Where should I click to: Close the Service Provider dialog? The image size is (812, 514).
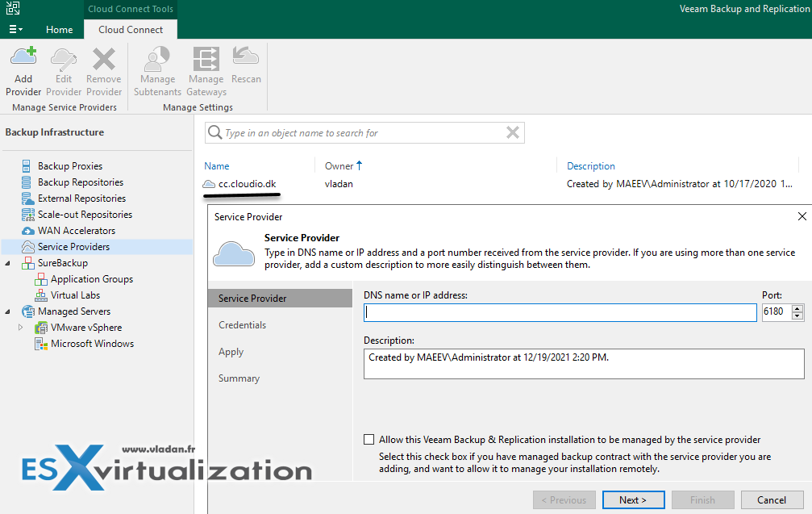coord(802,216)
